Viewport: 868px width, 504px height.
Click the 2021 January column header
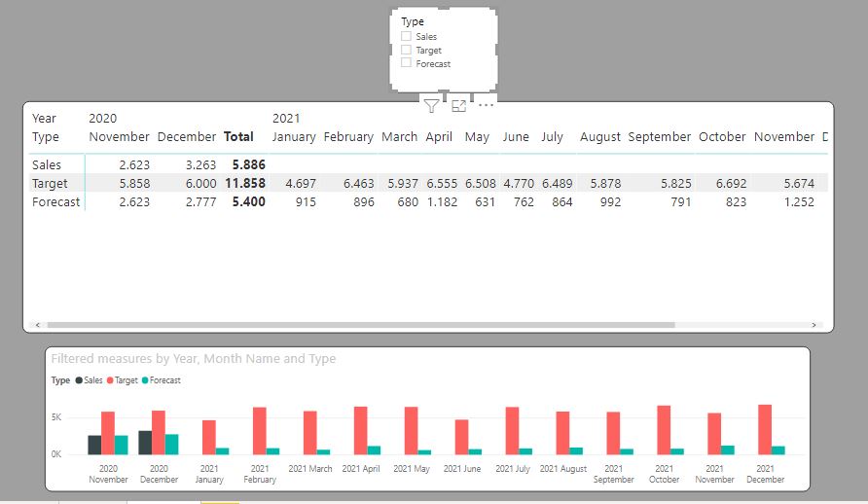click(x=294, y=136)
